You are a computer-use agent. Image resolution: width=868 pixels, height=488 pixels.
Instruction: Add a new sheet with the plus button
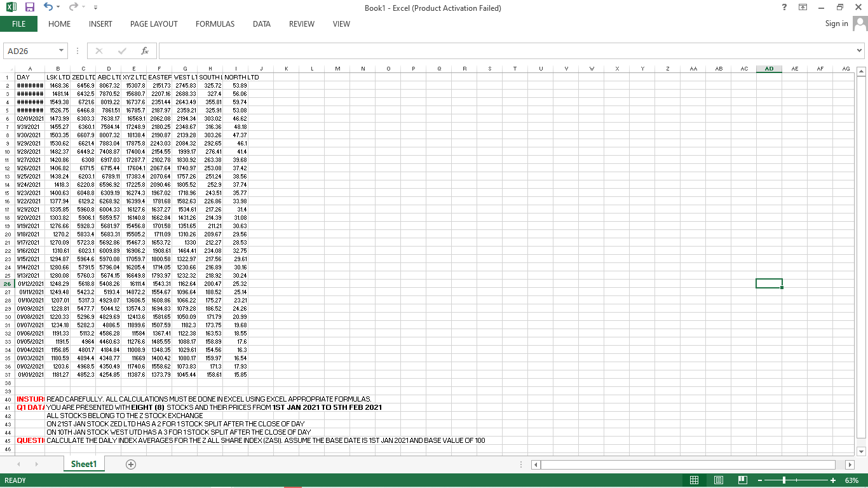point(130,464)
